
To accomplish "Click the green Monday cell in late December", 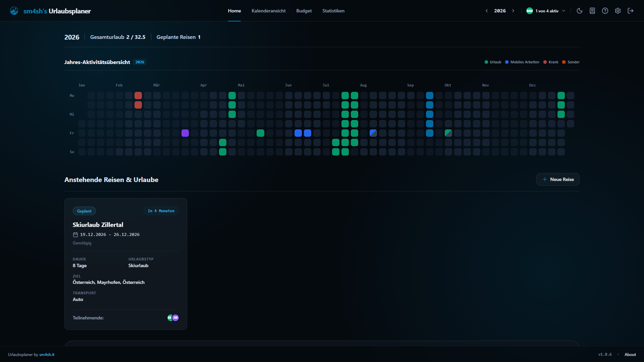I will [561, 96].
